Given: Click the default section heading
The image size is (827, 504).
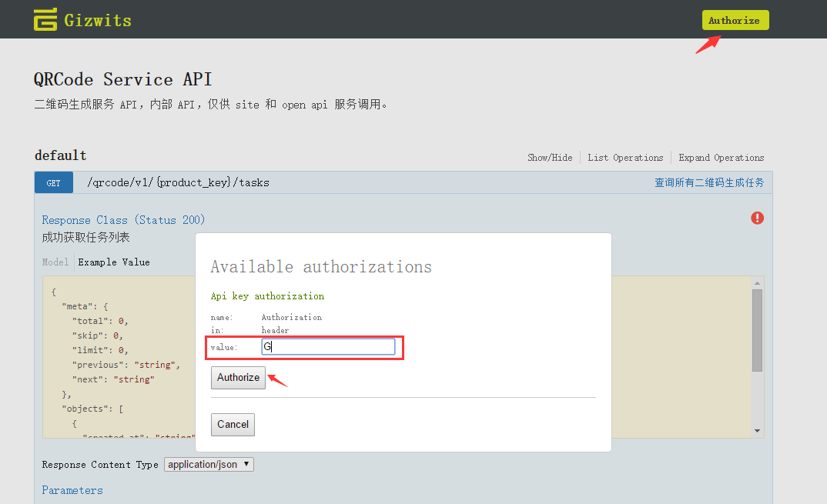Looking at the screenshot, I should (61, 155).
